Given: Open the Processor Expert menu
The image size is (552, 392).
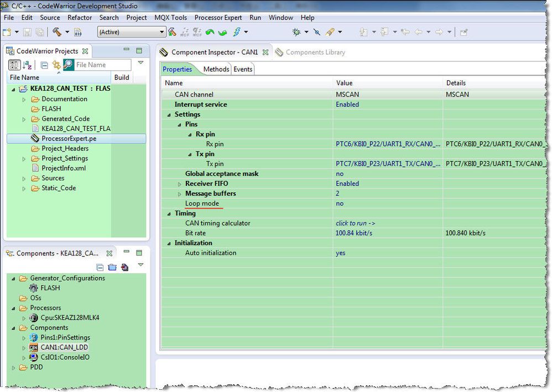Looking at the screenshot, I should 218,18.
